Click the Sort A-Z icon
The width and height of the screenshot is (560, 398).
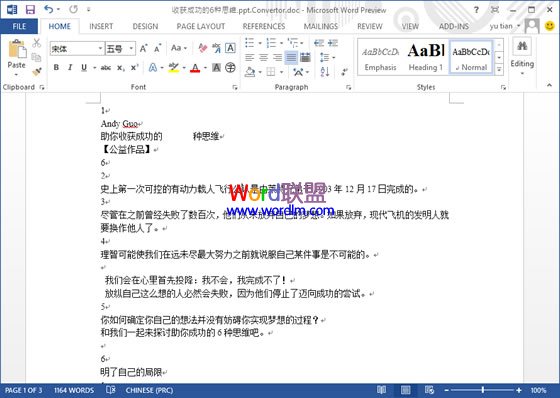(x=325, y=72)
